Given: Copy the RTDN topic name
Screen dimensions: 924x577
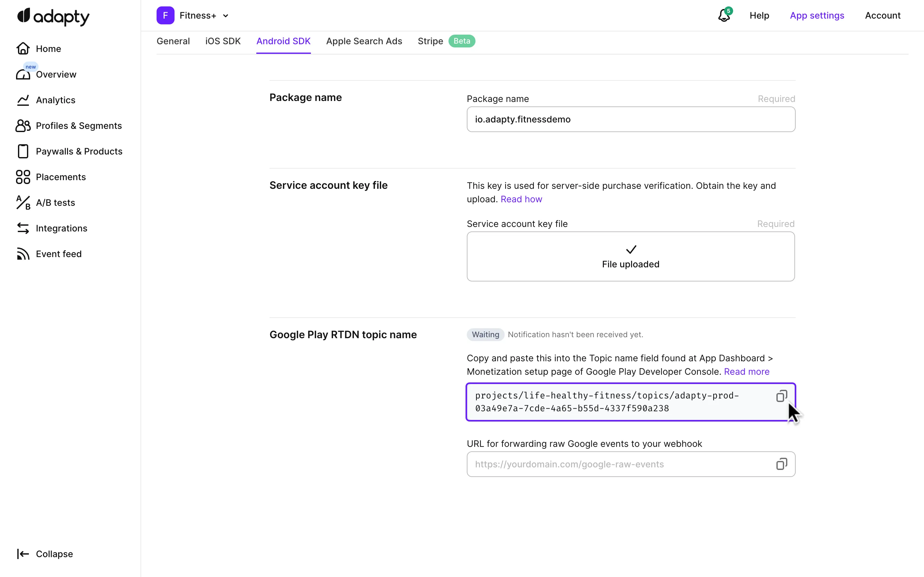Looking at the screenshot, I should pyautogui.click(x=781, y=396).
